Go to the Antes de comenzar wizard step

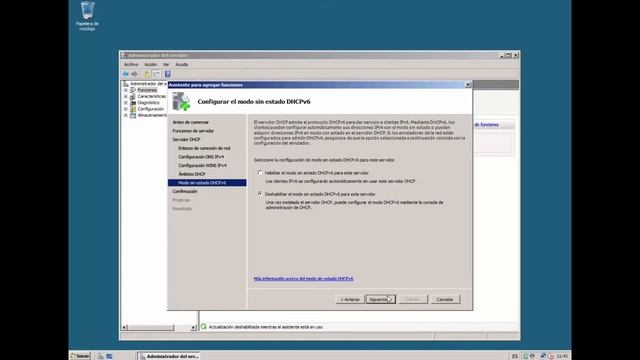(x=190, y=122)
